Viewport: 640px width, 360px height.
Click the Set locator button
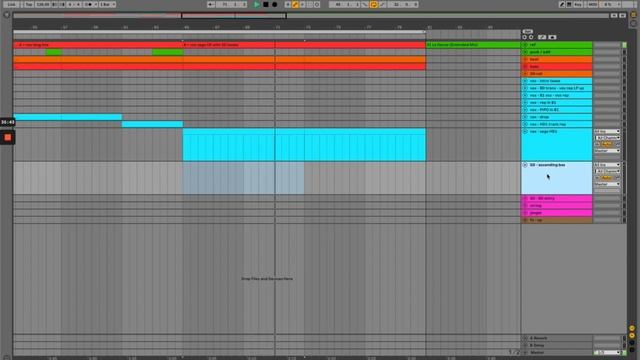coord(527,31)
